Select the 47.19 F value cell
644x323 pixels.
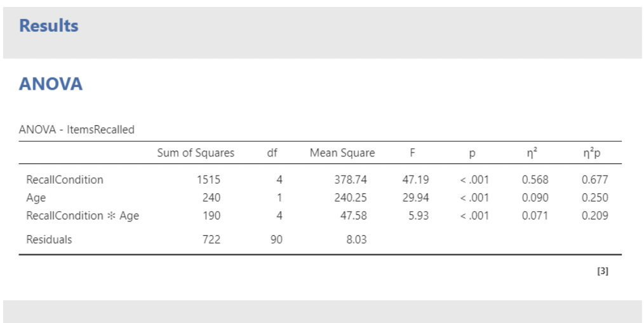[415, 180]
